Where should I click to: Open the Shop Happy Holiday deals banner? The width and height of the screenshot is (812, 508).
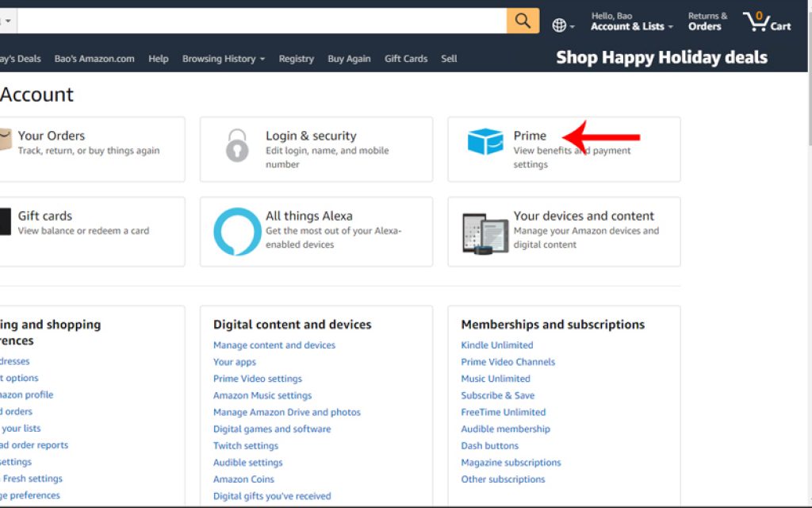(662, 57)
